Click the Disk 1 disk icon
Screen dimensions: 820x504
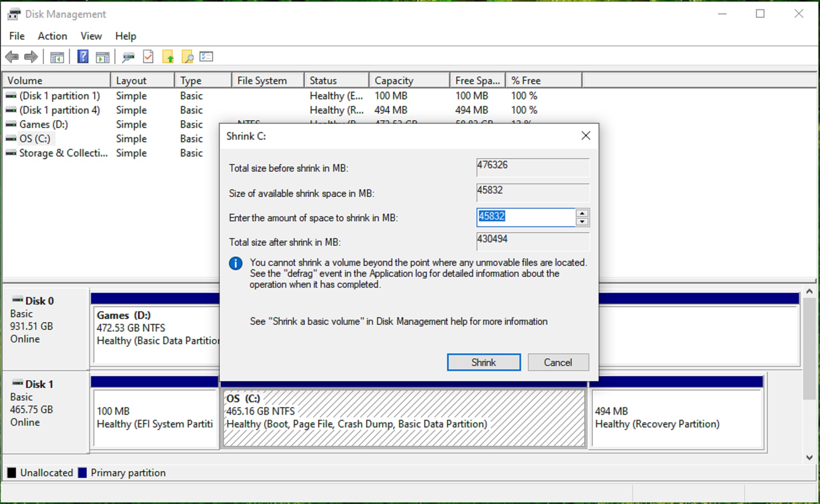(x=17, y=383)
